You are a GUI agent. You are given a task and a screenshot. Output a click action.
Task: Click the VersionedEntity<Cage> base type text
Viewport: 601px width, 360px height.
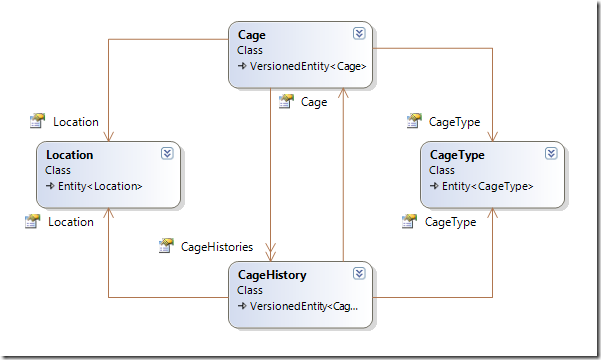[x=308, y=66]
